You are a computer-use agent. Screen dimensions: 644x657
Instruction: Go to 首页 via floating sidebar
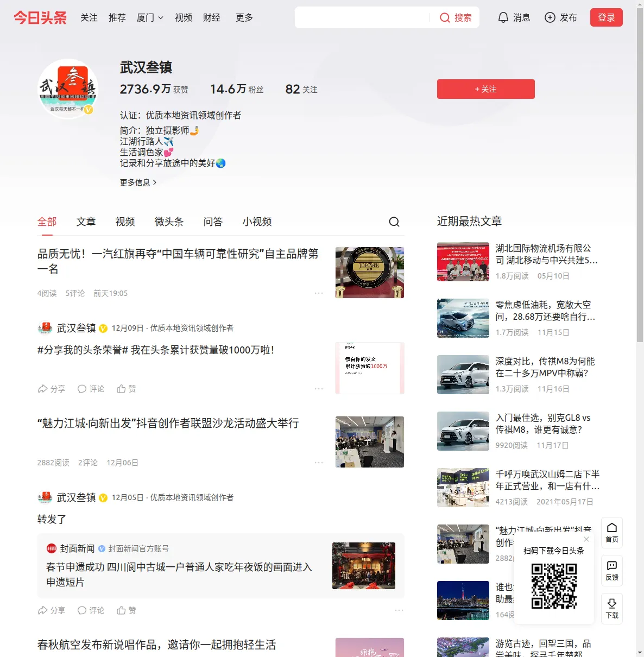pyautogui.click(x=612, y=533)
